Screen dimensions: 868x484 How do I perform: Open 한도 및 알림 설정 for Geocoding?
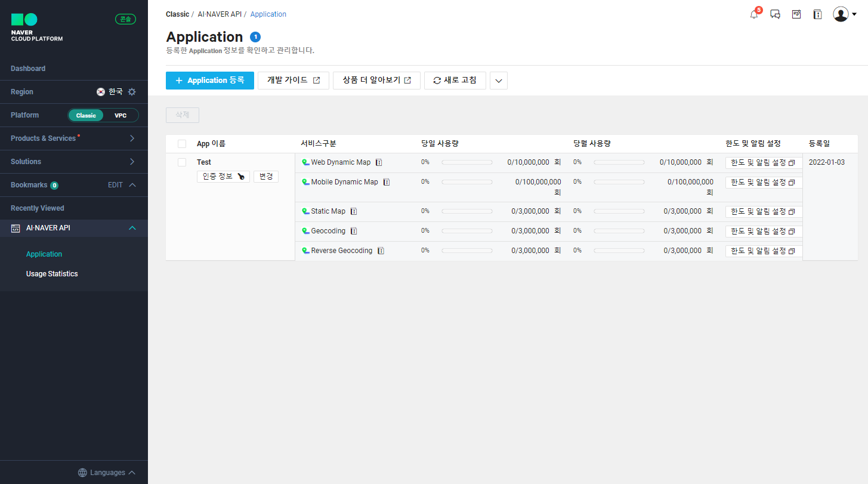tap(764, 231)
